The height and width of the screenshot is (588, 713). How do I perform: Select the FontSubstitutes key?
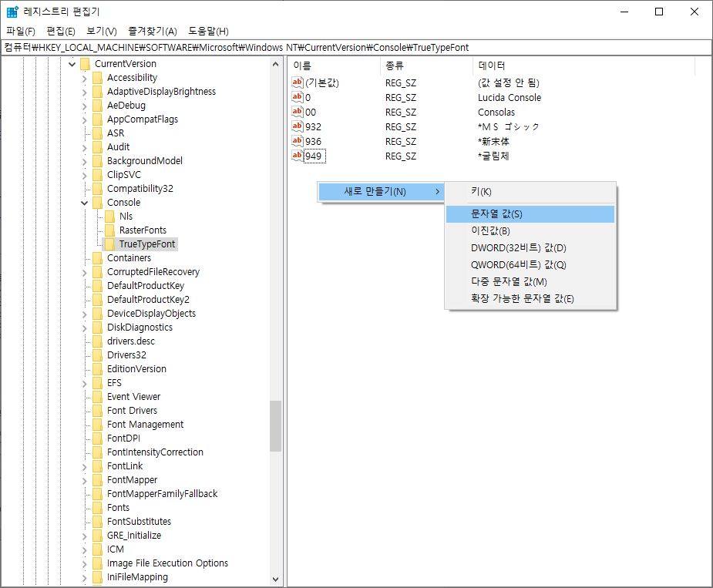coord(140,522)
